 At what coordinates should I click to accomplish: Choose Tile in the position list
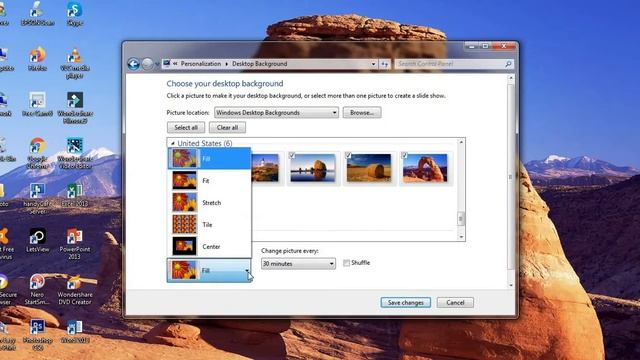click(209, 224)
